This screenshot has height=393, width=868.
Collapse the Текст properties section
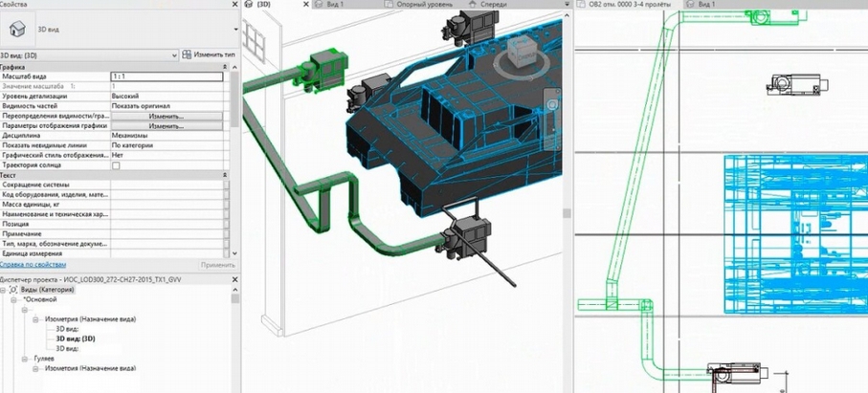coord(225,175)
